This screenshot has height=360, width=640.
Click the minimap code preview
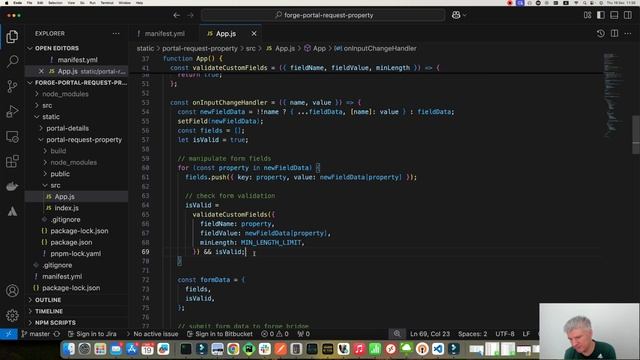[613, 96]
